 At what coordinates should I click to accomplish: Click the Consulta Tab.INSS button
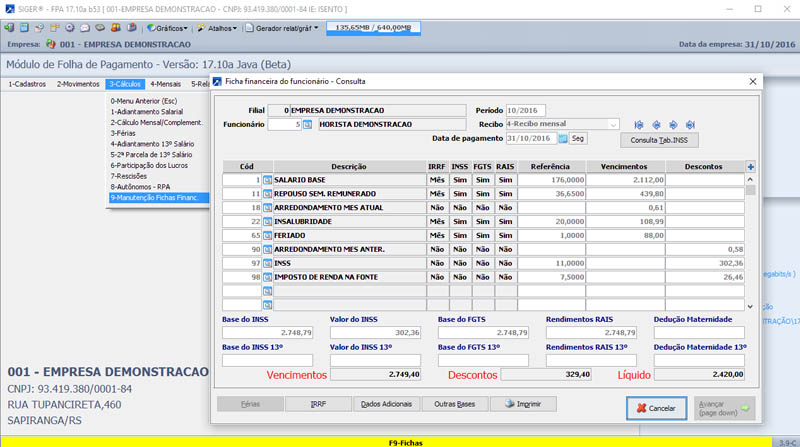point(659,140)
